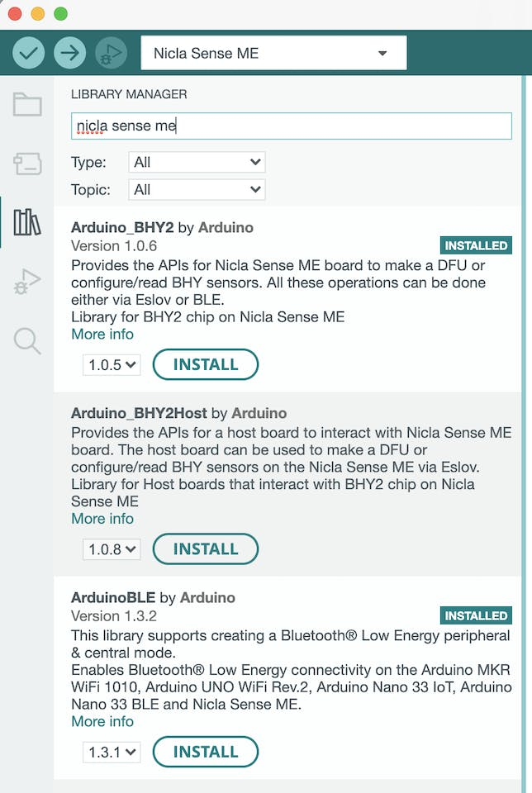Open the Nicla Sense ME board selector
Image resolution: width=532 pixels, height=793 pixels.
pos(273,53)
